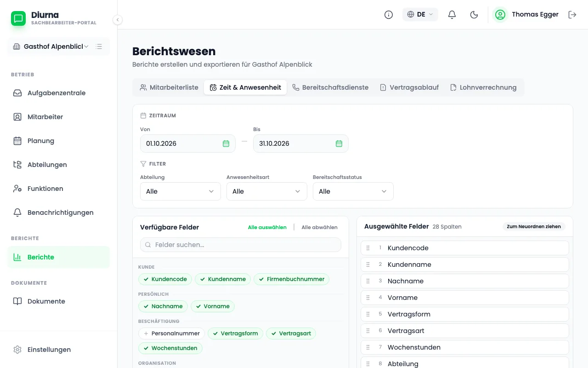
Task: Open Dokumente in the sidebar
Action: point(59,301)
